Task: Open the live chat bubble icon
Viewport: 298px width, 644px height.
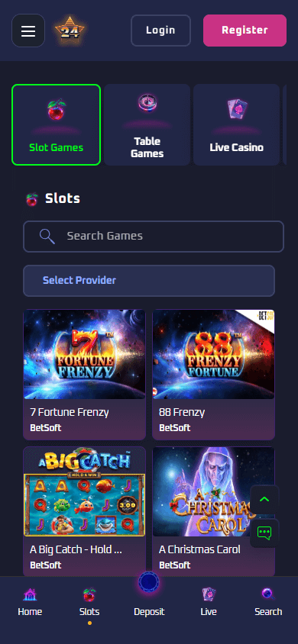Action: [x=264, y=533]
